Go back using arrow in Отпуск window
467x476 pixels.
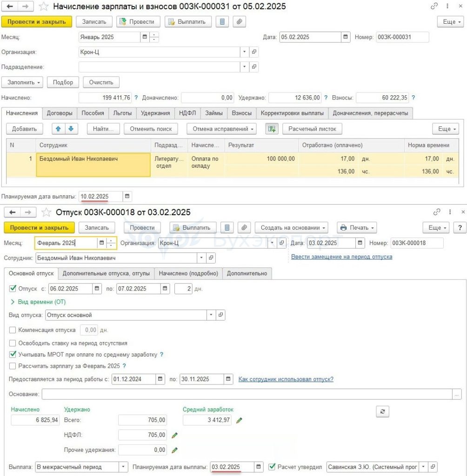pyautogui.click(x=12, y=212)
